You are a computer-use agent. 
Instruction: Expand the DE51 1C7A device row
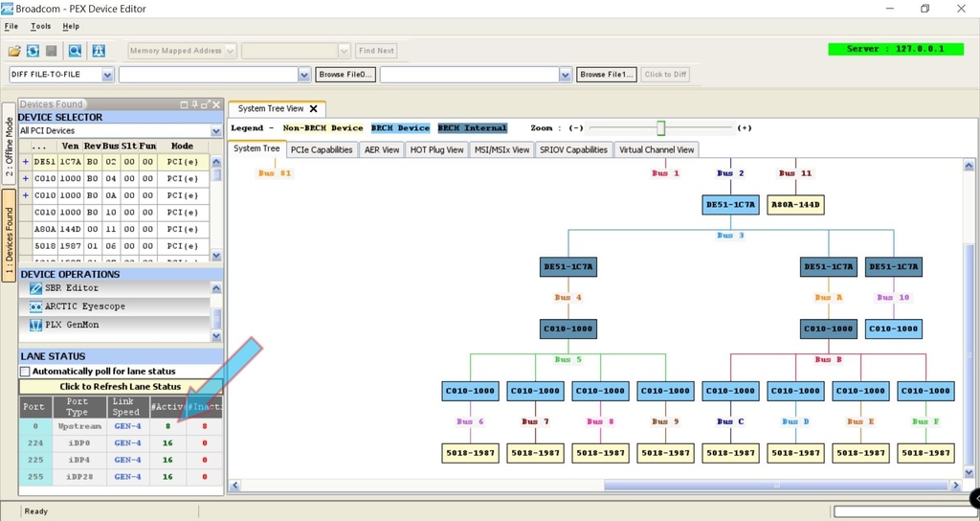26,162
